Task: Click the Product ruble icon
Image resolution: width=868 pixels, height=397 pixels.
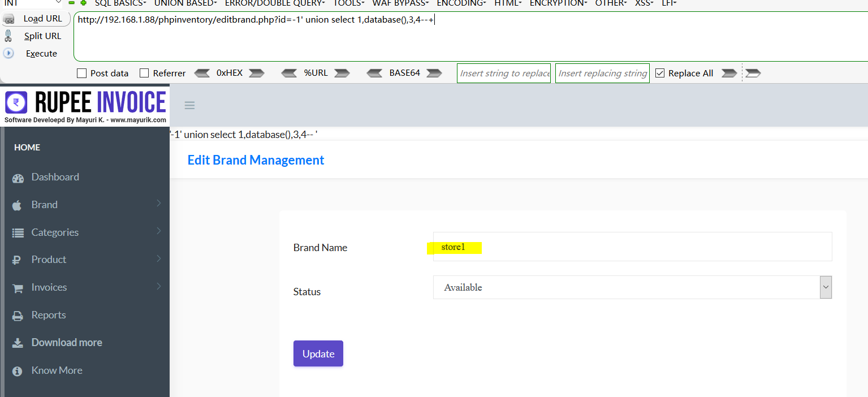Action: 16,260
